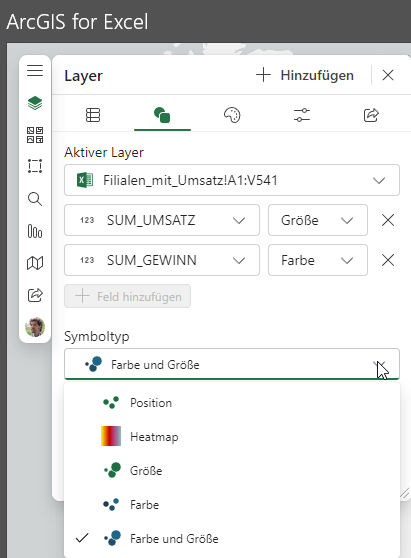Collapse the Symboltyp dropdown
Image resolution: width=411 pixels, height=558 pixels.
232,364
